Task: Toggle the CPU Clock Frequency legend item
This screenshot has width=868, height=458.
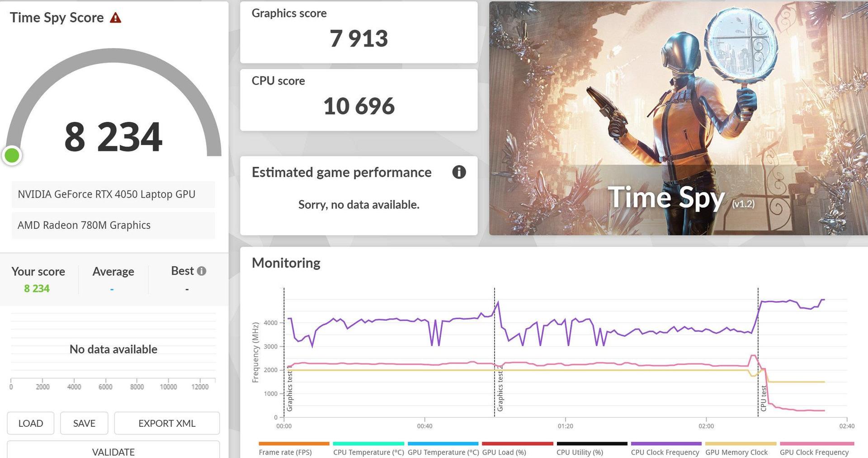Action: [666, 449]
